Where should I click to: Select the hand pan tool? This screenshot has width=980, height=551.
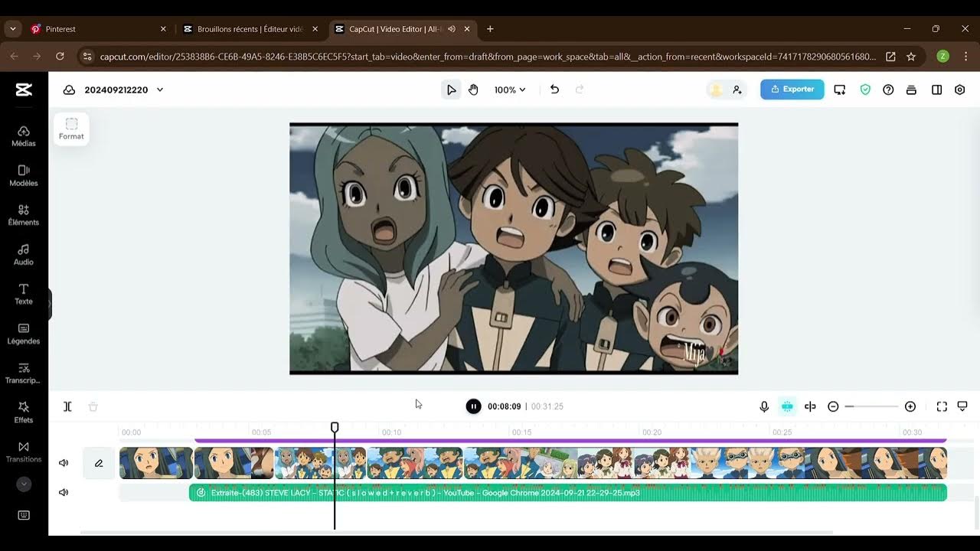[x=473, y=90]
